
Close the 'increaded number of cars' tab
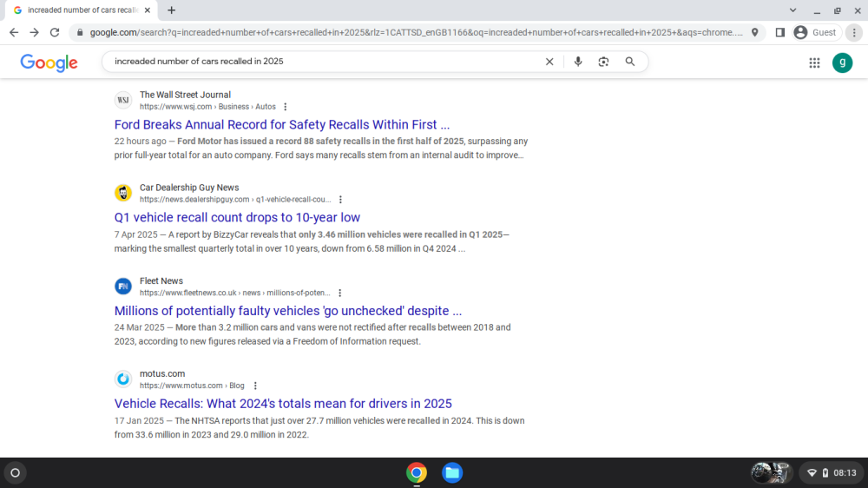[x=148, y=10]
